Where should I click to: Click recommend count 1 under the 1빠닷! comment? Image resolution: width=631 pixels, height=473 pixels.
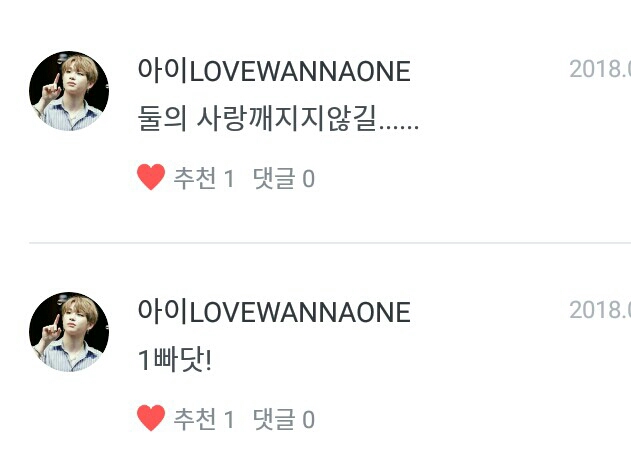tap(229, 419)
